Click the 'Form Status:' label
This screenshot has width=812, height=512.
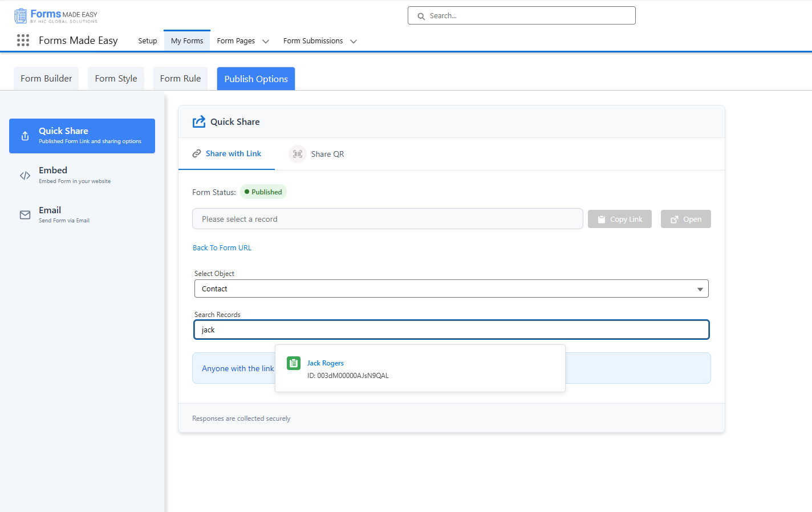[x=214, y=193]
